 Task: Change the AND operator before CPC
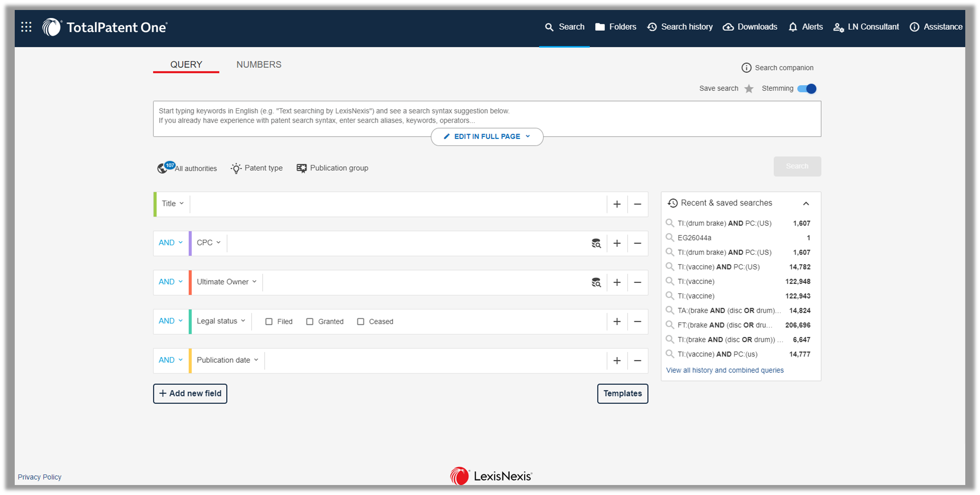[x=171, y=243]
